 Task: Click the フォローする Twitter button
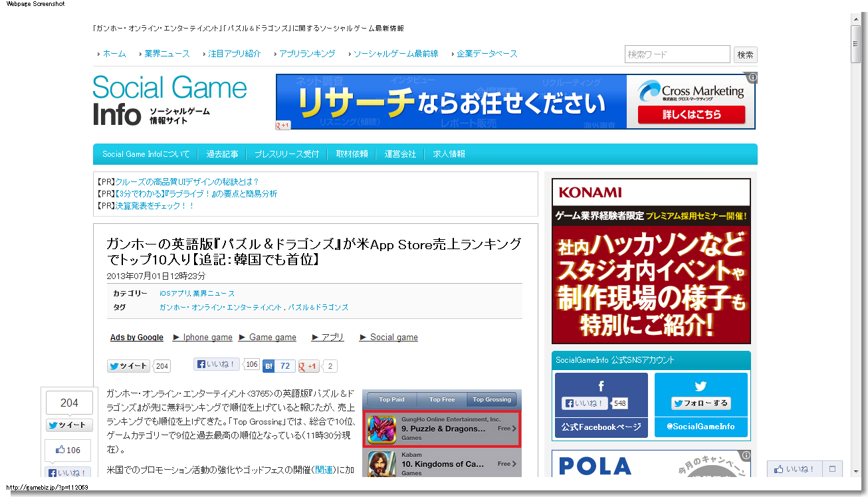click(x=701, y=403)
